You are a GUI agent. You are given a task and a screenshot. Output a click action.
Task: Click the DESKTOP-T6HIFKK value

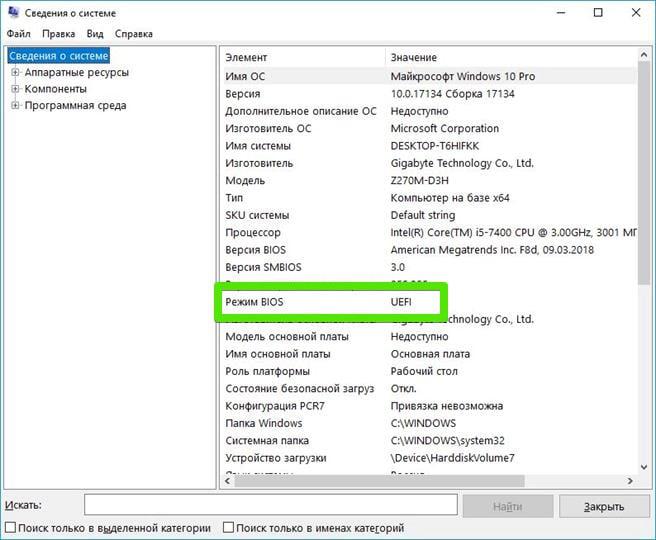tap(435, 146)
